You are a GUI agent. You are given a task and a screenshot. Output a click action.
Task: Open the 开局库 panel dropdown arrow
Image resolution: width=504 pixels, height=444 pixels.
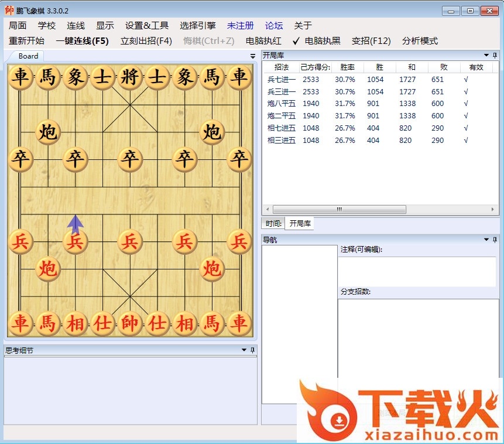click(x=486, y=55)
